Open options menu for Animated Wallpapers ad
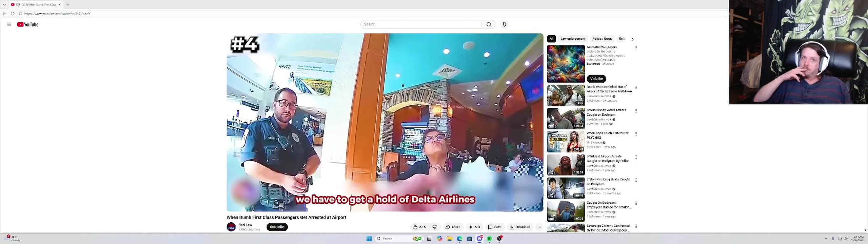868x244 pixels. tap(636, 48)
